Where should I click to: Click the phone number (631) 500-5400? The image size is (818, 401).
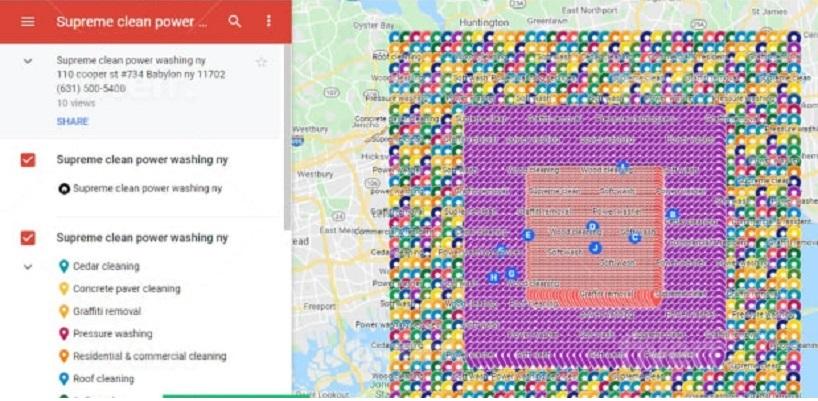coord(91,89)
